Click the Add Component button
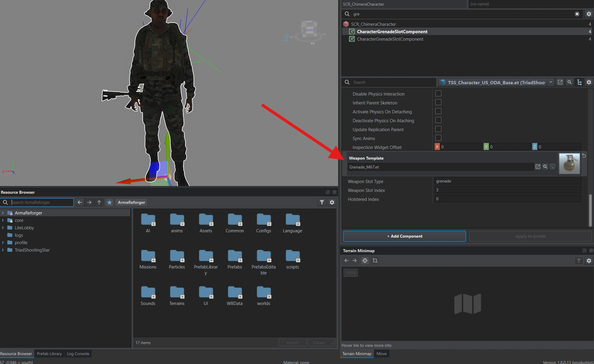Viewport: 594px width, 364px height. [404, 236]
